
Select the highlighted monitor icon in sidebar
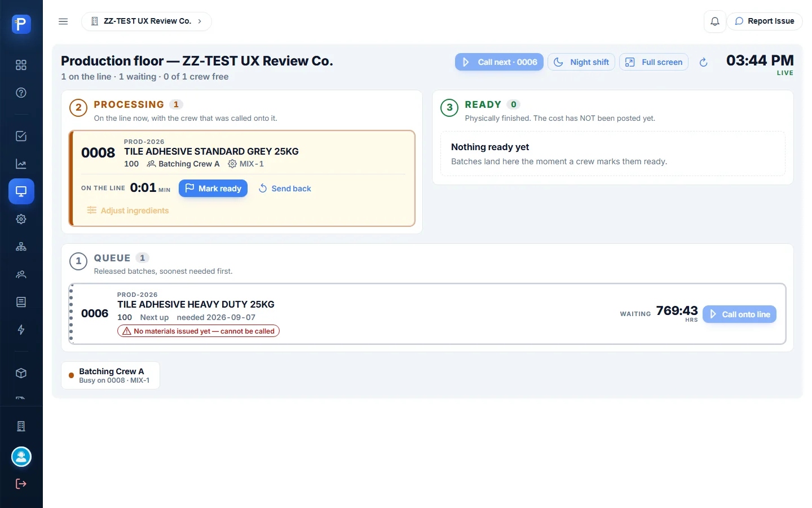(x=21, y=191)
